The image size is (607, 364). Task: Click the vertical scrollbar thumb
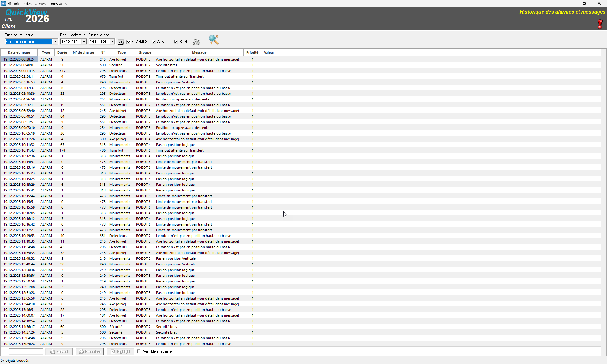point(604,58)
